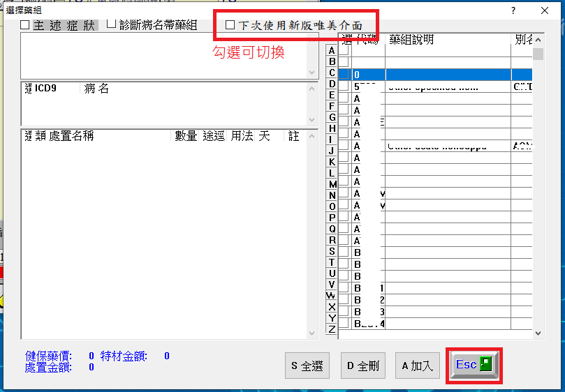This screenshot has height=392, width=565.
Task: Enable 診斷病名帶藥組 checkbox
Action: 112,24
